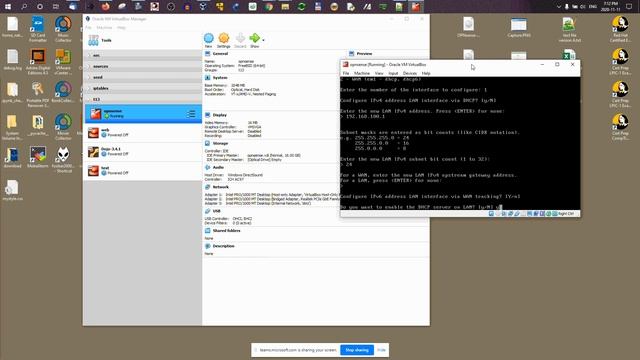Click inside the opnsense console screen
640x360 pixels.
pos(460,143)
